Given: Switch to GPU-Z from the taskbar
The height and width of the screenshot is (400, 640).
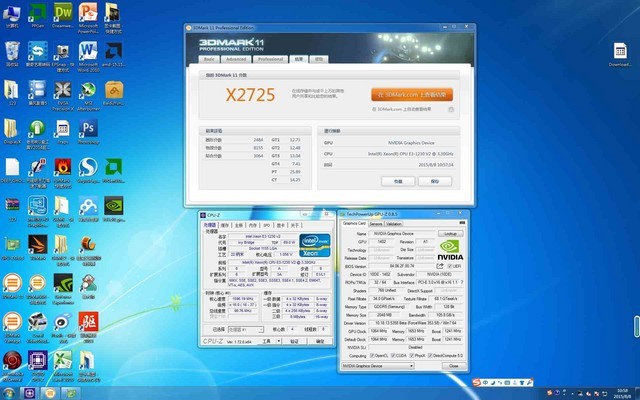Looking at the screenshot, I should (71, 393).
